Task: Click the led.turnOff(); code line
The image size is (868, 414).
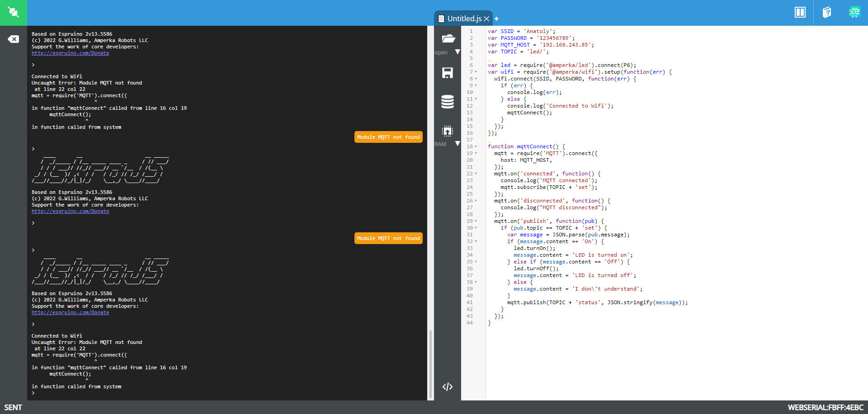Action: (x=536, y=268)
